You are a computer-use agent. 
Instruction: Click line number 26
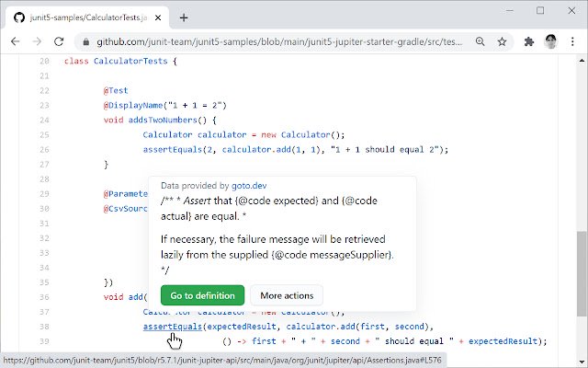pyautogui.click(x=44, y=149)
